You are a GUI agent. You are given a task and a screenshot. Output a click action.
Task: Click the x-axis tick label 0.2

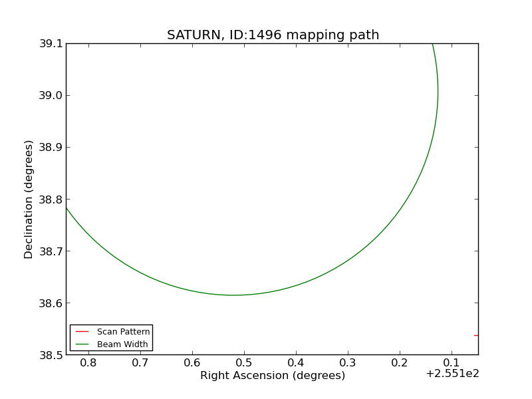pyautogui.click(x=400, y=363)
